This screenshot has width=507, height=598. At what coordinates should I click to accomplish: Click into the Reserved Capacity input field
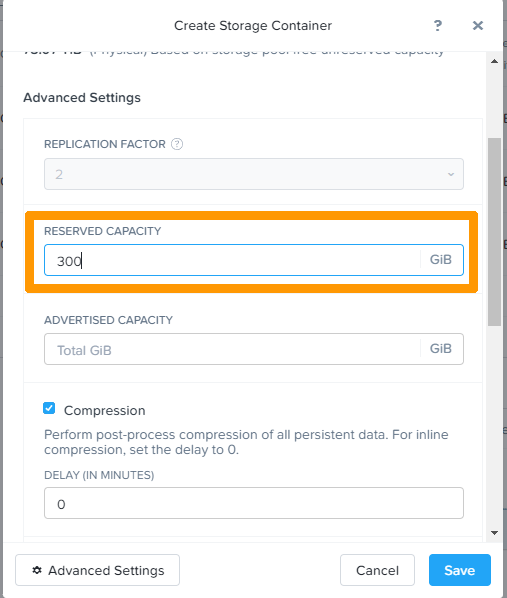click(x=232, y=260)
